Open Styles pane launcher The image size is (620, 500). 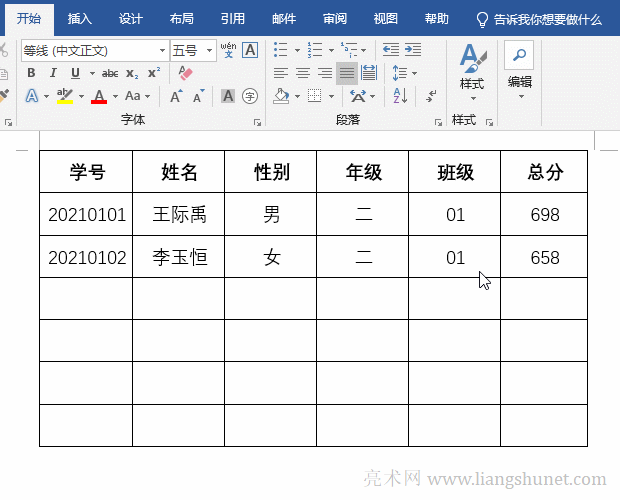(x=490, y=123)
